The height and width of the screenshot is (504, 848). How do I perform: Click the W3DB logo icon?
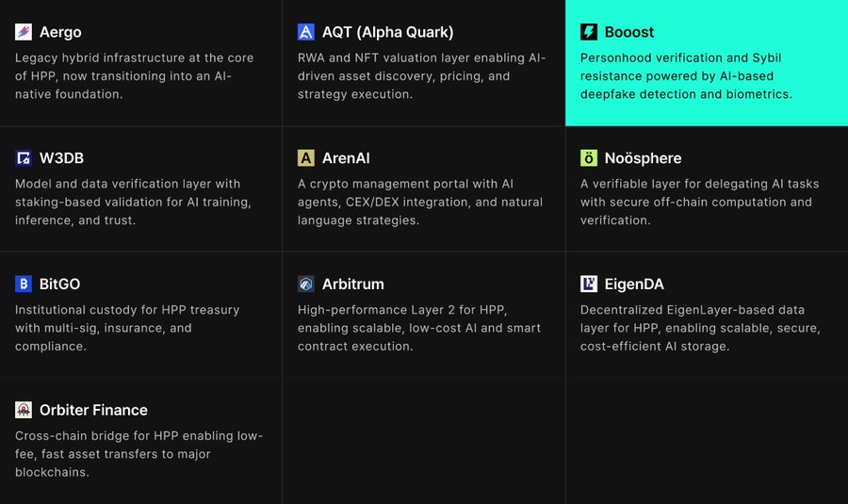(24, 158)
